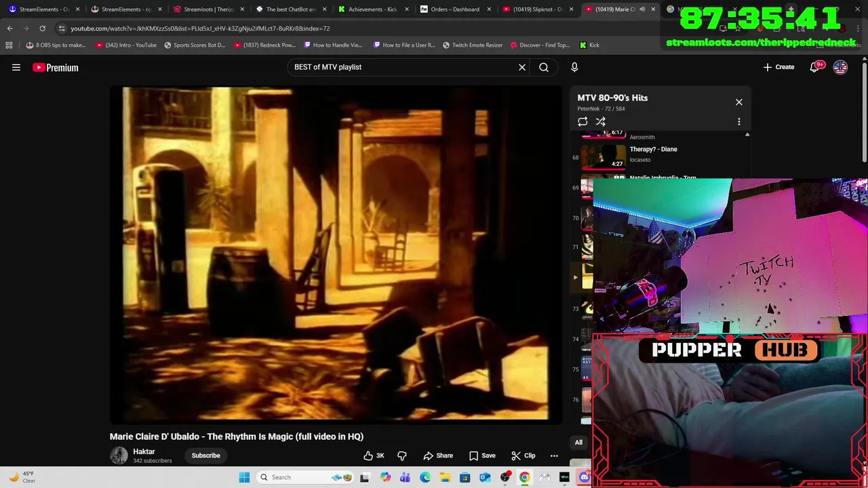The width and height of the screenshot is (868, 488).
Task: Switch to The best ChatBot tab
Action: (290, 9)
